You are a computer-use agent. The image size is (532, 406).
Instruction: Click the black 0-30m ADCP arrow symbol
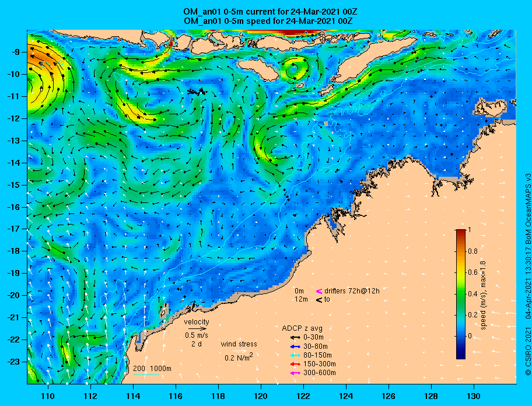(295, 338)
